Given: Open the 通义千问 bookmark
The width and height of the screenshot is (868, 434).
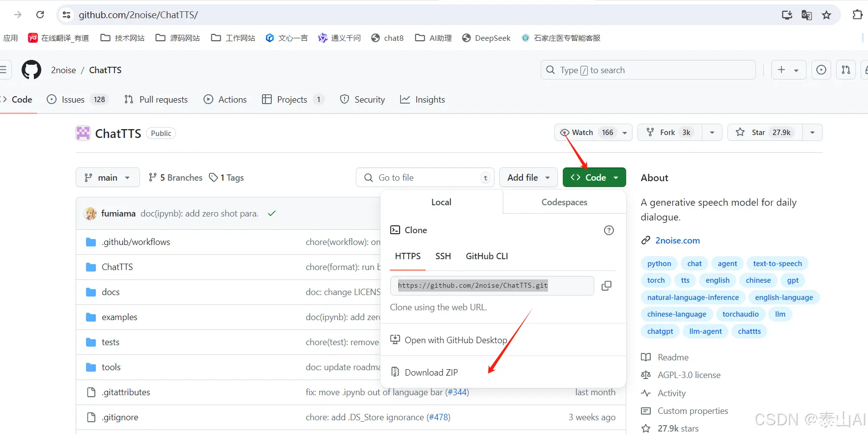Looking at the screenshot, I should point(339,38).
